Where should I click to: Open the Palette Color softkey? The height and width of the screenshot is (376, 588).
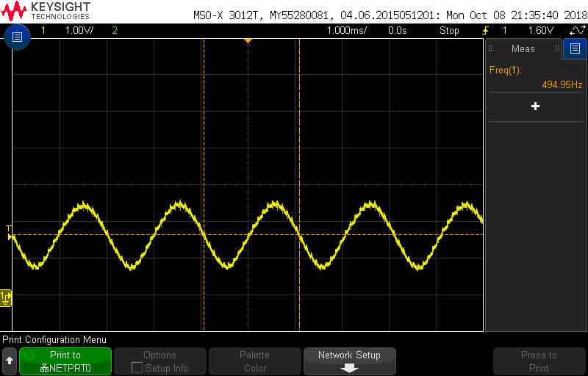[254, 361]
